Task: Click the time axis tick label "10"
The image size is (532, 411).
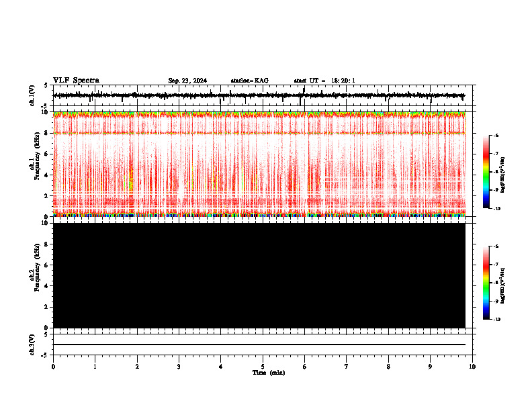Action: (472, 367)
